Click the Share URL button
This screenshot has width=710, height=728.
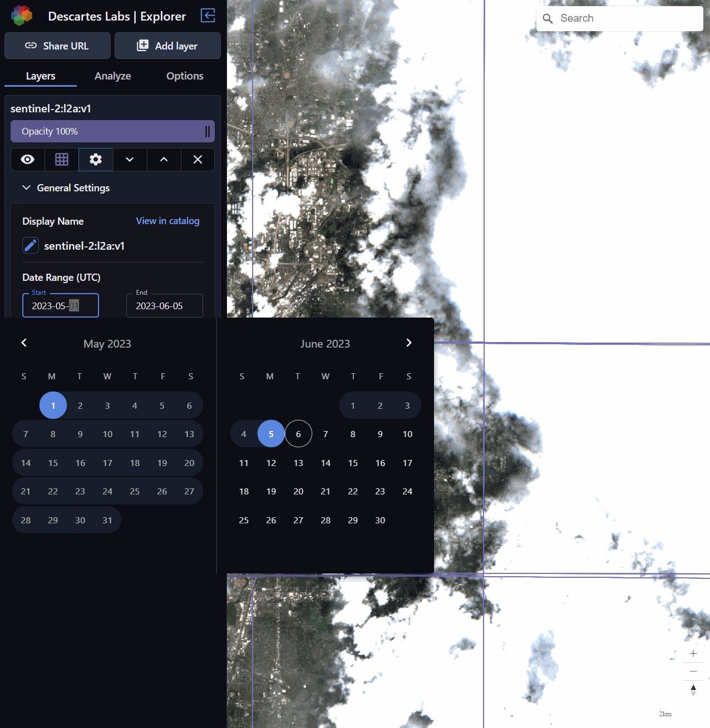click(57, 46)
